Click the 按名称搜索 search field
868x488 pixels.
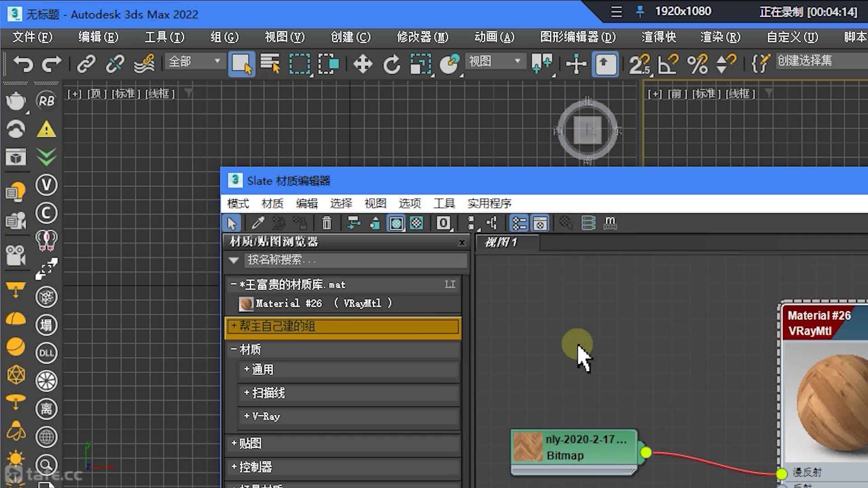click(356, 260)
